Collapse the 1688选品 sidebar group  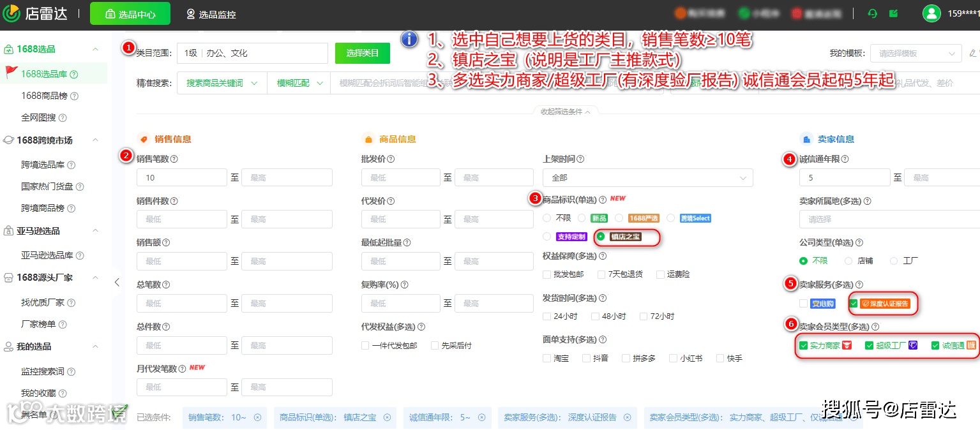pos(96,49)
